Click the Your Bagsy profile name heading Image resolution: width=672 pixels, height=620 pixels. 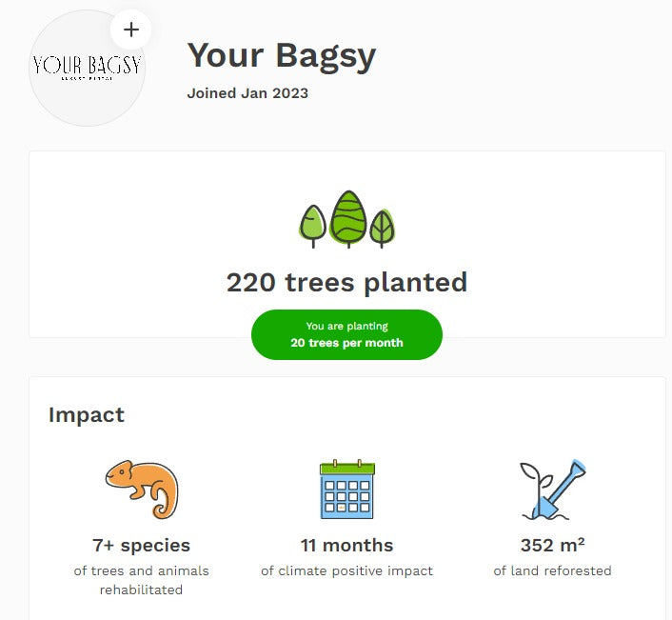tap(281, 55)
